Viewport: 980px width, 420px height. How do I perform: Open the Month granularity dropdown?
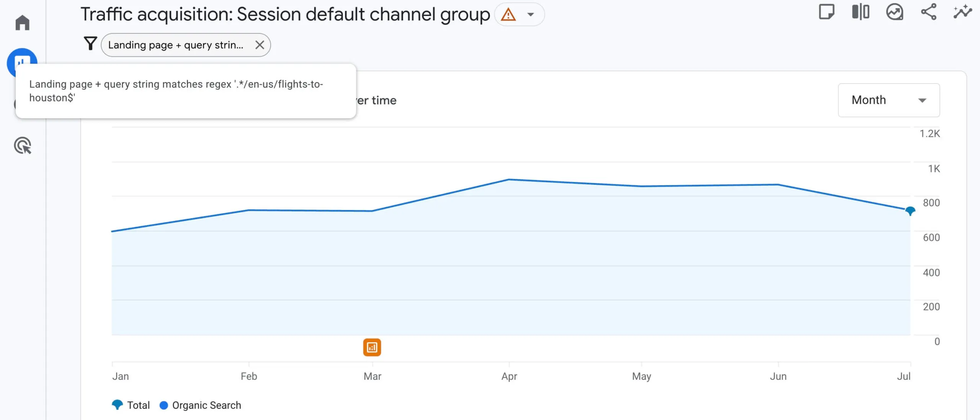889,100
